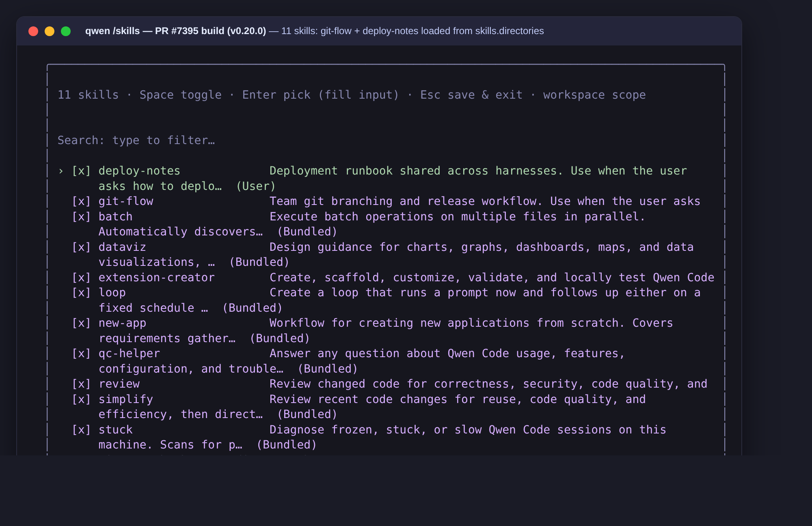The image size is (812, 526).
Task: Maximize the window with green button
Action: pos(66,31)
